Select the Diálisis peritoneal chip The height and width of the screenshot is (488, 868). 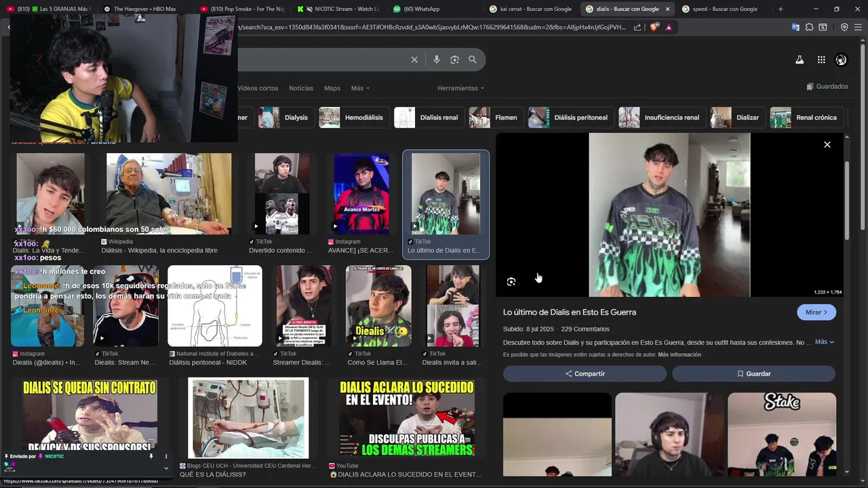tap(570, 117)
